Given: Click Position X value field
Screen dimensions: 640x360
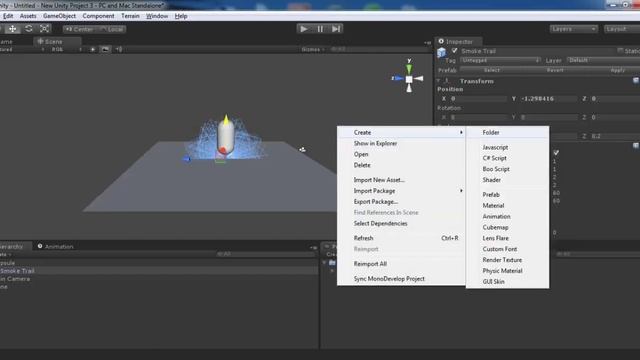Looking at the screenshot, I should tap(478, 99).
